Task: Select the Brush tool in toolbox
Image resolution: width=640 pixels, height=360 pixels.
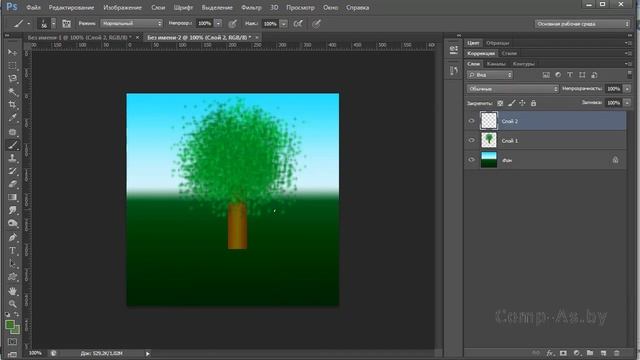Action: [x=12, y=145]
